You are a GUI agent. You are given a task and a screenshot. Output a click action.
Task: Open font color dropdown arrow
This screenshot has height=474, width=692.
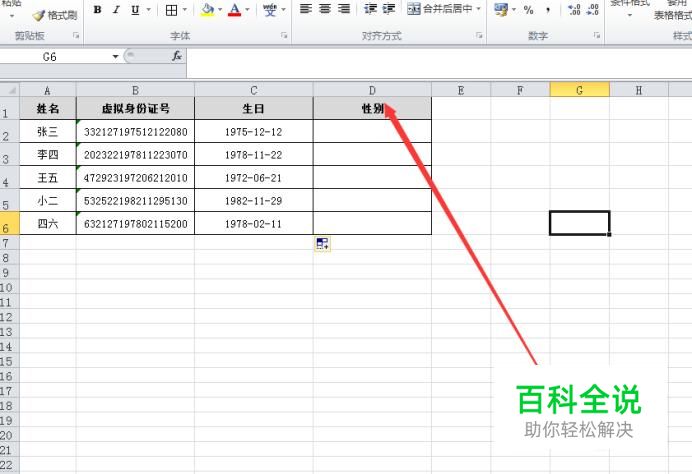pos(247,9)
